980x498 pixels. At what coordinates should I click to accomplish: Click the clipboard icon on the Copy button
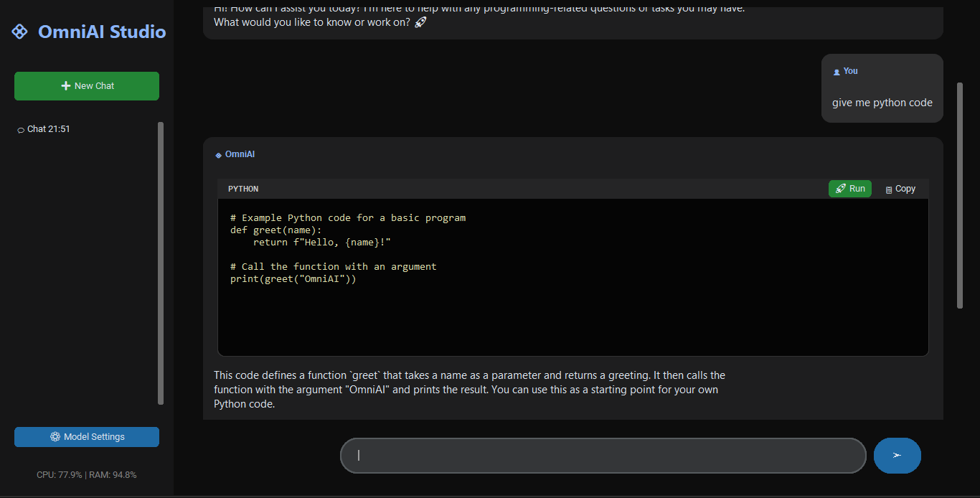[x=889, y=189]
